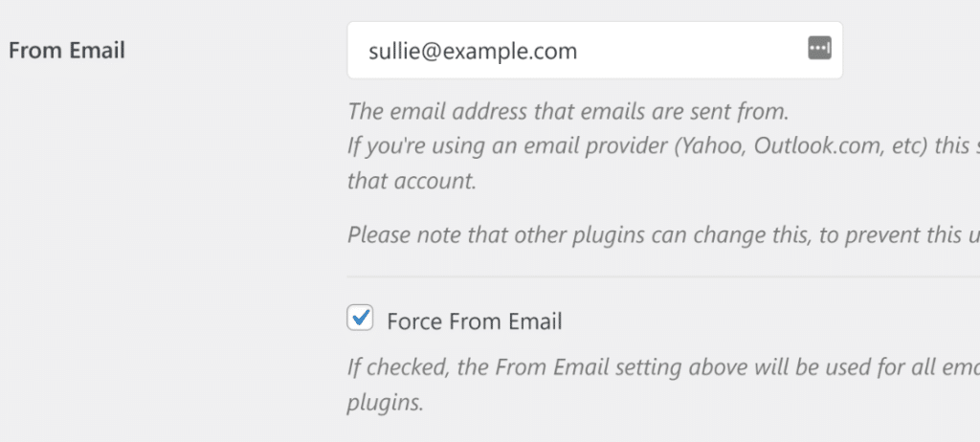Click the 'If checked, the From Email setting' description
The width and height of the screenshot is (980, 442).
(664, 367)
